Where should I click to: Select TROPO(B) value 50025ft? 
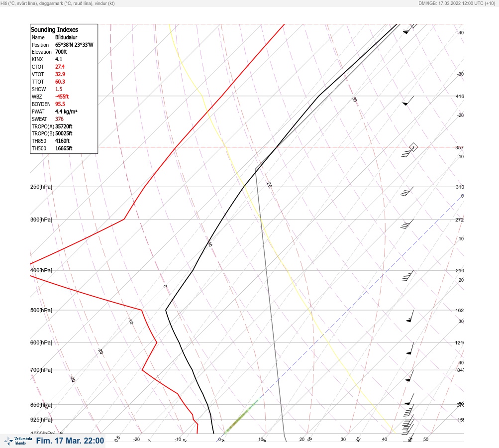pos(64,133)
